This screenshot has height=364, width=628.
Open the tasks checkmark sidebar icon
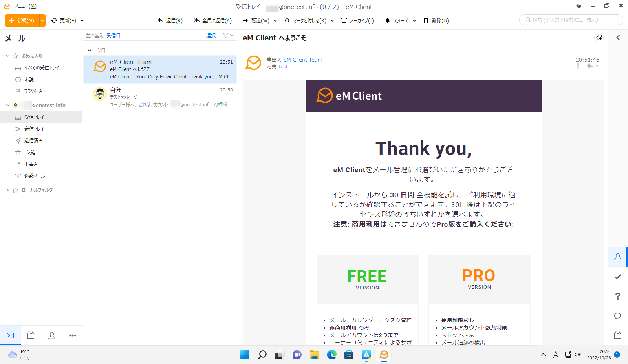(618, 277)
